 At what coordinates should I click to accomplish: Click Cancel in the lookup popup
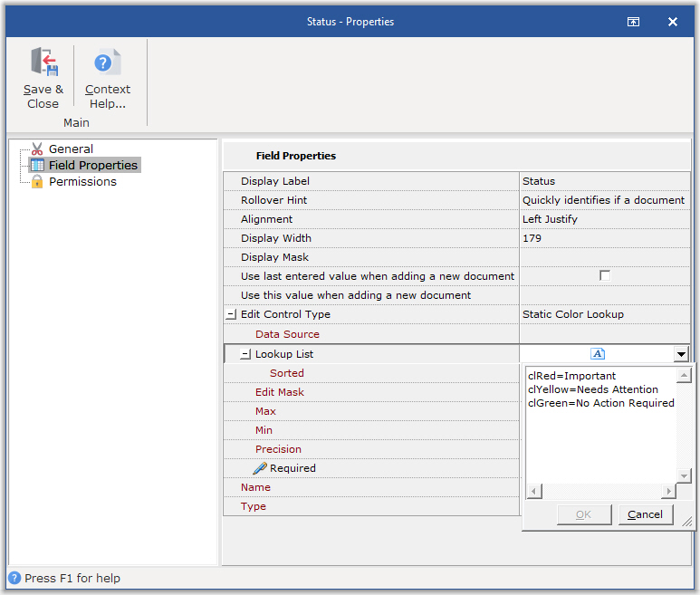[646, 514]
